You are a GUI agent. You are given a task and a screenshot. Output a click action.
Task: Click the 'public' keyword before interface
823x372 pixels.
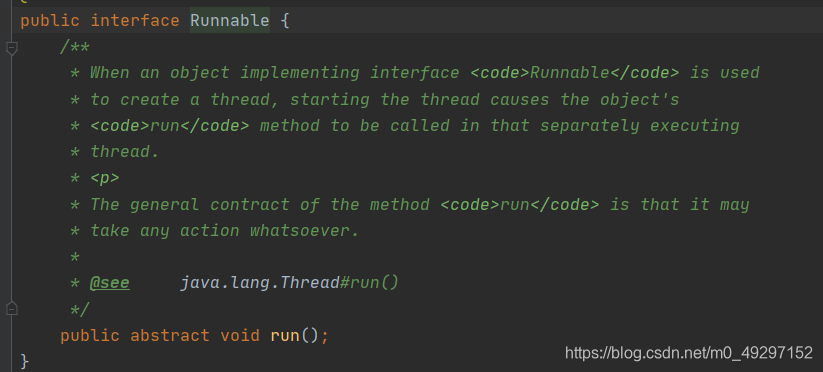(x=50, y=21)
